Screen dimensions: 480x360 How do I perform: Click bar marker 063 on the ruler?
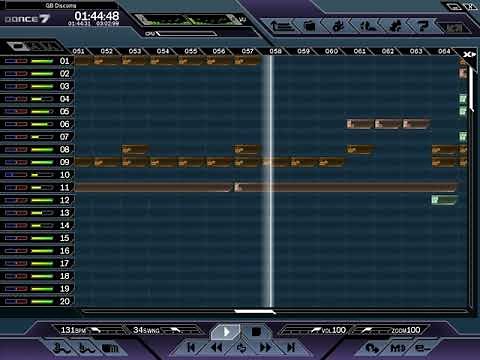coord(416,51)
